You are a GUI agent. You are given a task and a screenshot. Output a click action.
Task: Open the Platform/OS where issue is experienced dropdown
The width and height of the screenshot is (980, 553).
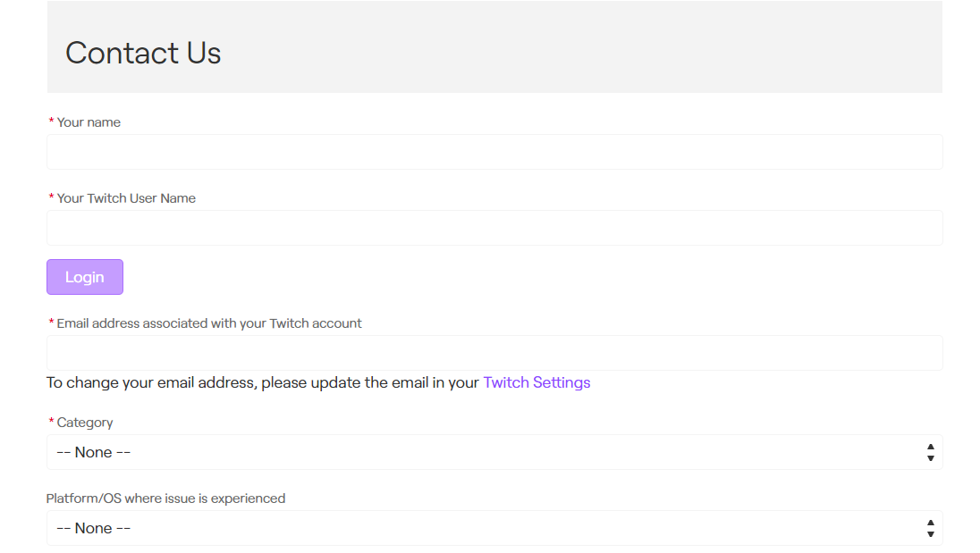click(x=494, y=528)
